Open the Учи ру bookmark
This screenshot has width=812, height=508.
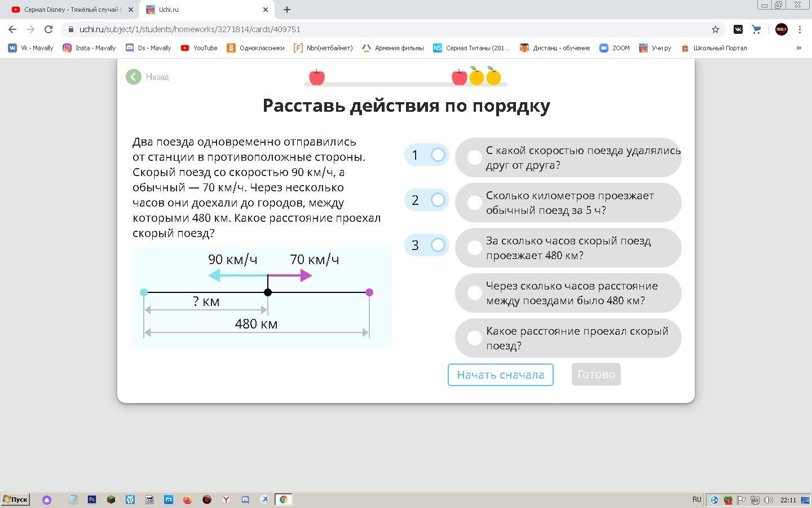[x=655, y=48]
